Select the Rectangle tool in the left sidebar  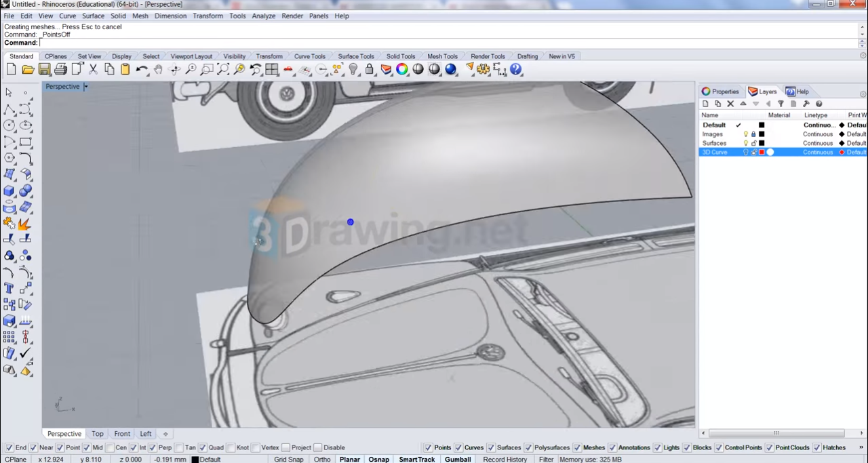(26, 142)
